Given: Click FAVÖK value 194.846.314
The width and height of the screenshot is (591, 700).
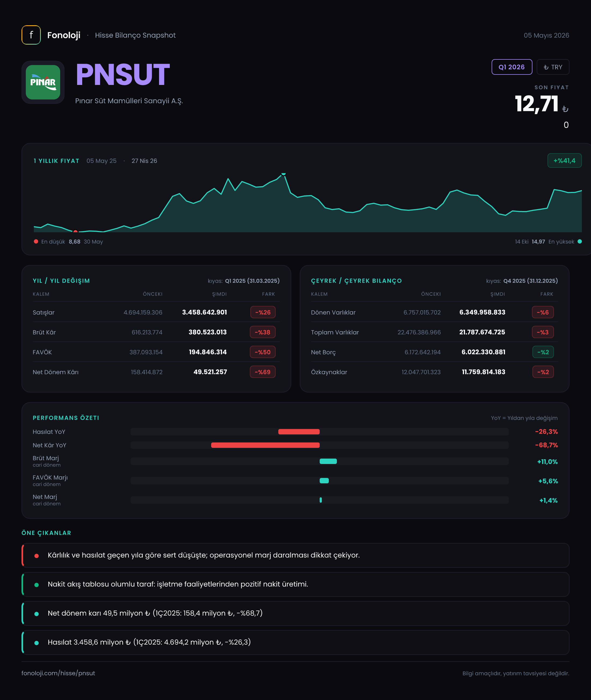Looking at the screenshot, I should tap(208, 352).
